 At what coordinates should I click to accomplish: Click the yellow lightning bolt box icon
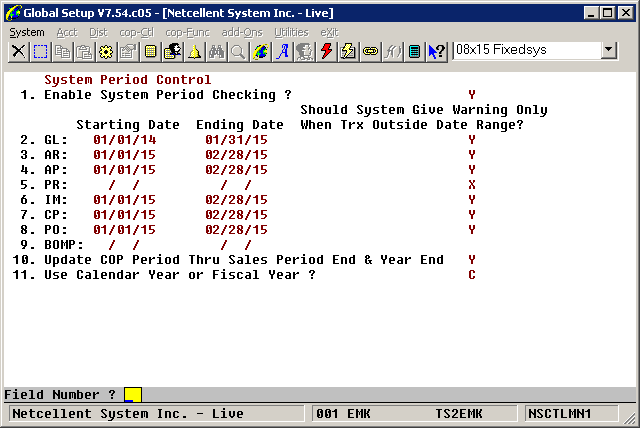point(348,51)
